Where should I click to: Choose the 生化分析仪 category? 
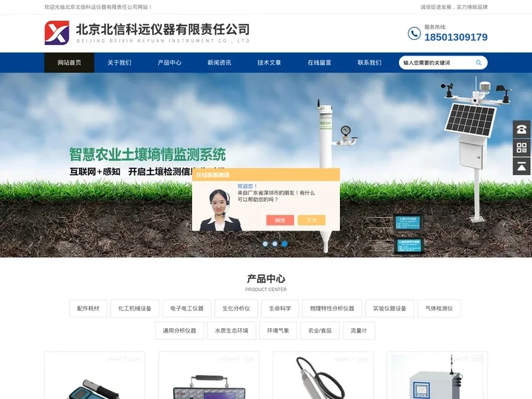(236, 308)
